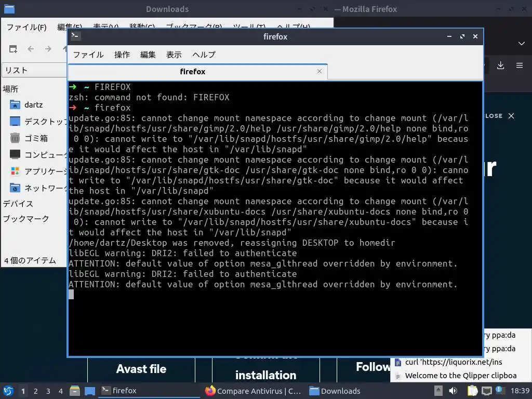Close the firefox terminal tab

(320, 71)
